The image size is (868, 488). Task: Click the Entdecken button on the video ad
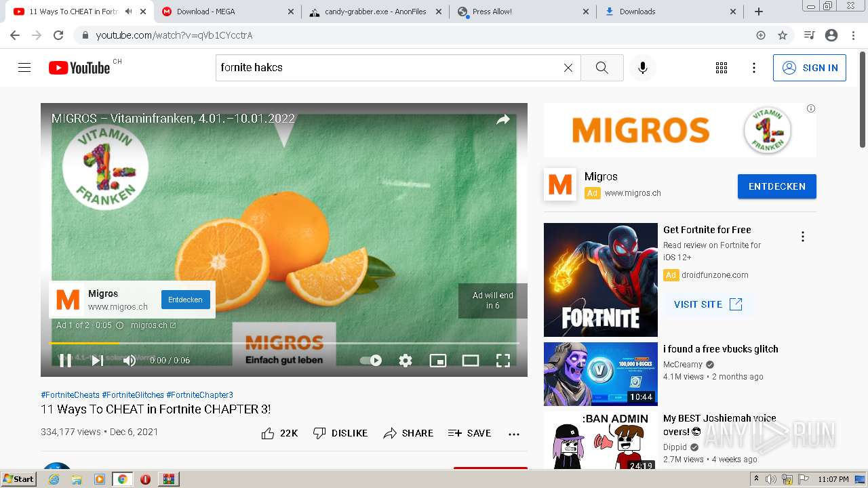[x=185, y=300]
